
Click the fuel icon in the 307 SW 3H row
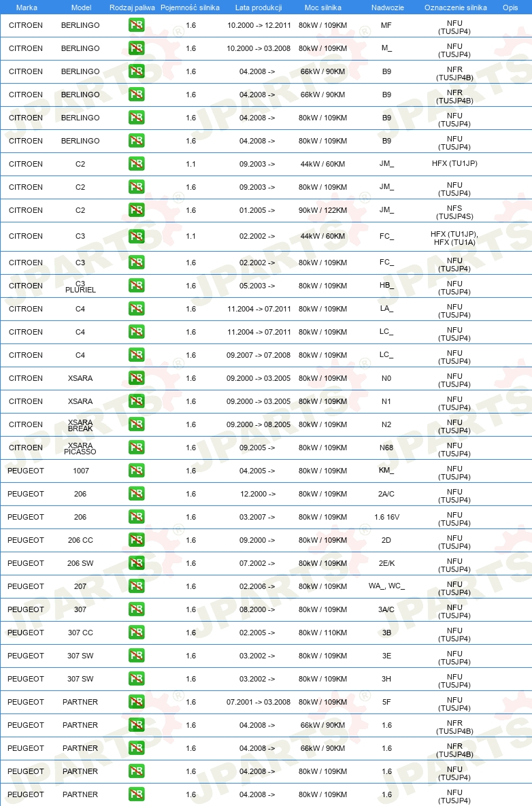point(136,679)
